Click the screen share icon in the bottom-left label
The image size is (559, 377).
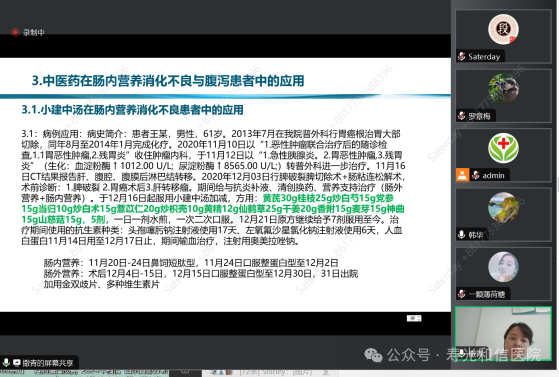coord(16,363)
